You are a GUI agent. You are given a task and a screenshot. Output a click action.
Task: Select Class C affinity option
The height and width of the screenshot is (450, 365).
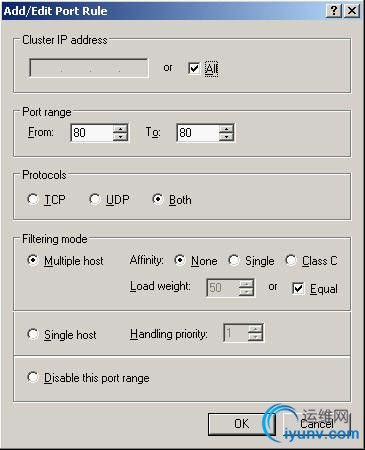pyautogui.click(x=291, y=260)
